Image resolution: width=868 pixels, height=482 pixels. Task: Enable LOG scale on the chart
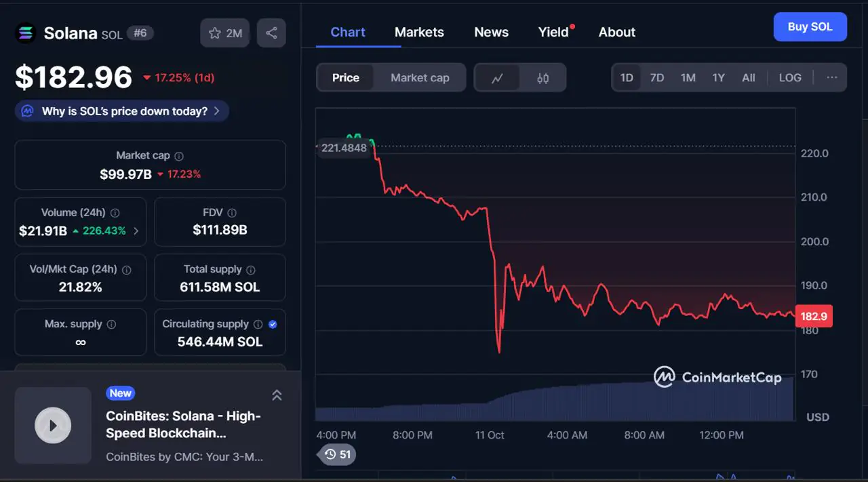[x=790, y=78]
